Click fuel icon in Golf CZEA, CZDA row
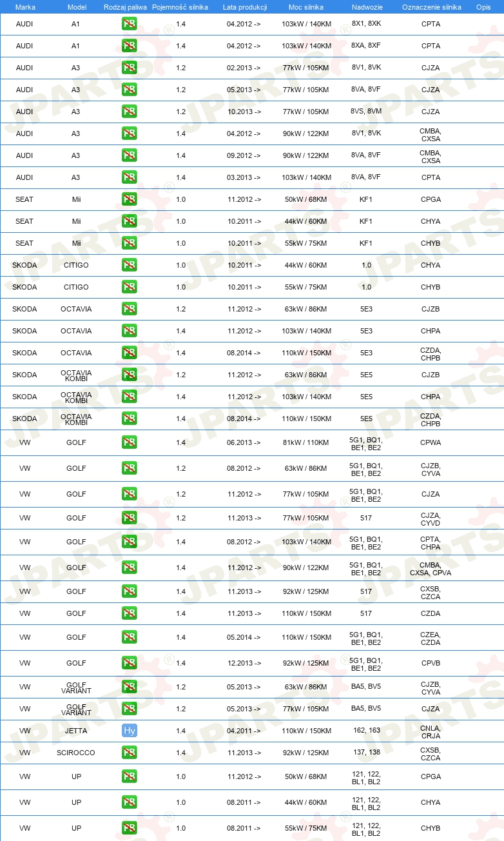 [129, 637]
